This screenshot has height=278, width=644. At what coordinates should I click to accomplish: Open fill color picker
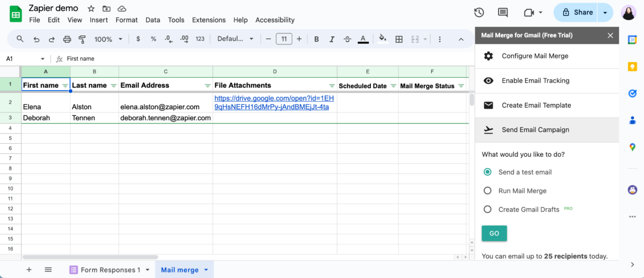pos(383,39)
